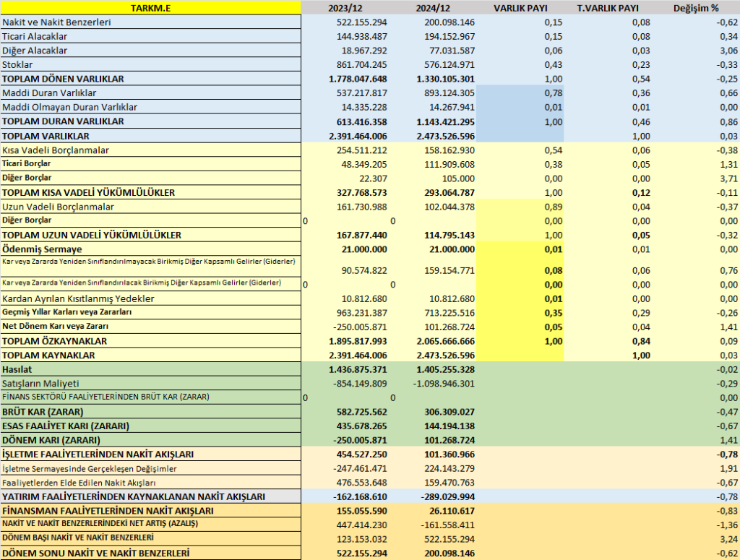Click the value 293.064.787
Viewport: 740px width, 560px height.
(x=449, y=192)
